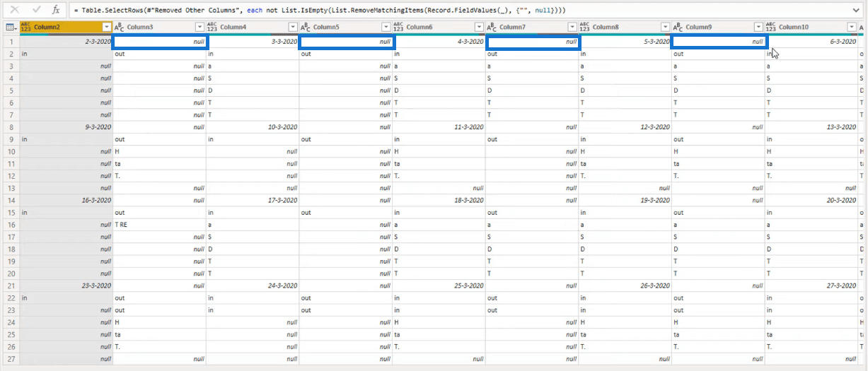868x371 pixels.
Task: Click the 9-3-2020 date cell
Action: (x=66, y=127)
